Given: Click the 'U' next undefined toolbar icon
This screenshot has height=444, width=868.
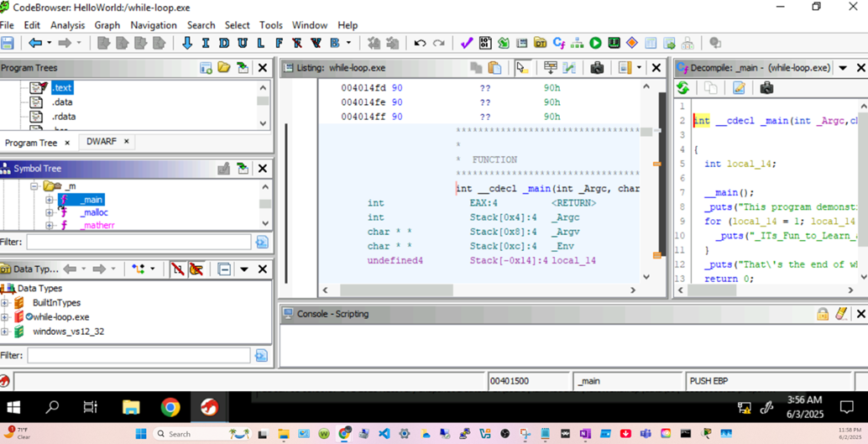Looking at the screenshot, I should coord(243,43).
